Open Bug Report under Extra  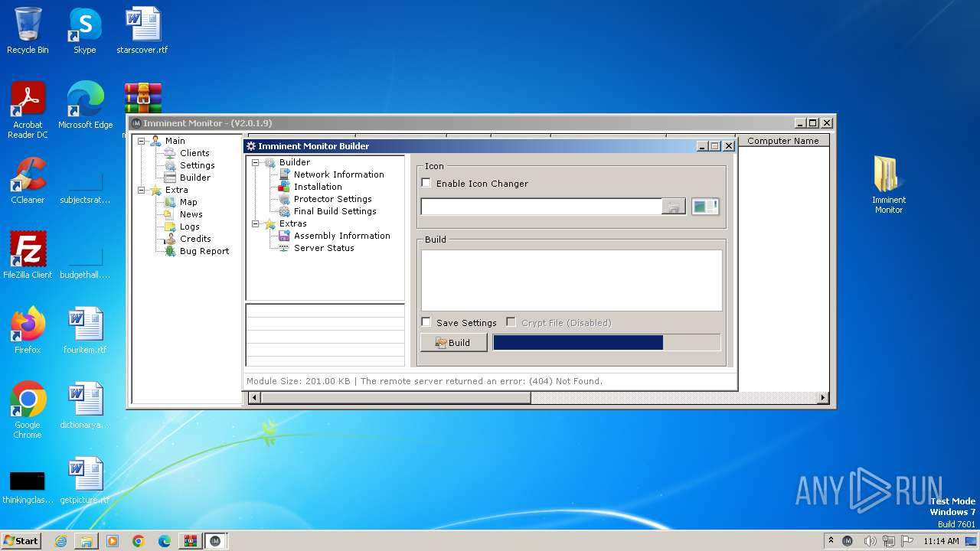coord(204,251)
